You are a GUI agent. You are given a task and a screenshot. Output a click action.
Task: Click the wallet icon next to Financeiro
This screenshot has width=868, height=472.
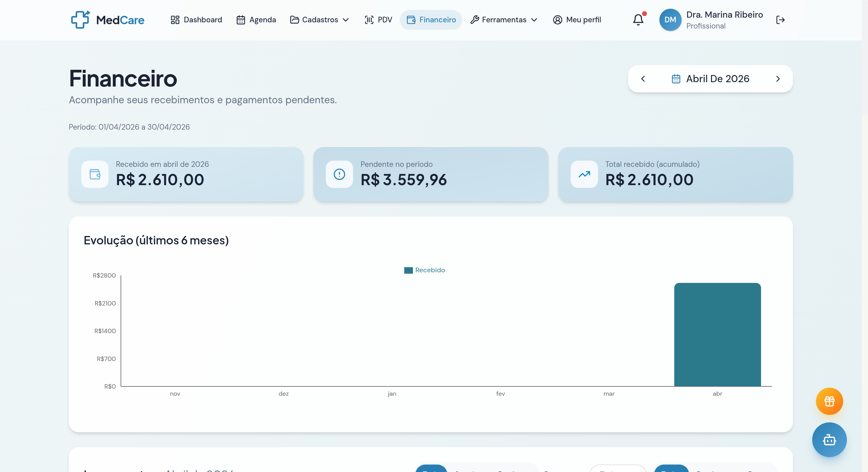coord(411,20)
